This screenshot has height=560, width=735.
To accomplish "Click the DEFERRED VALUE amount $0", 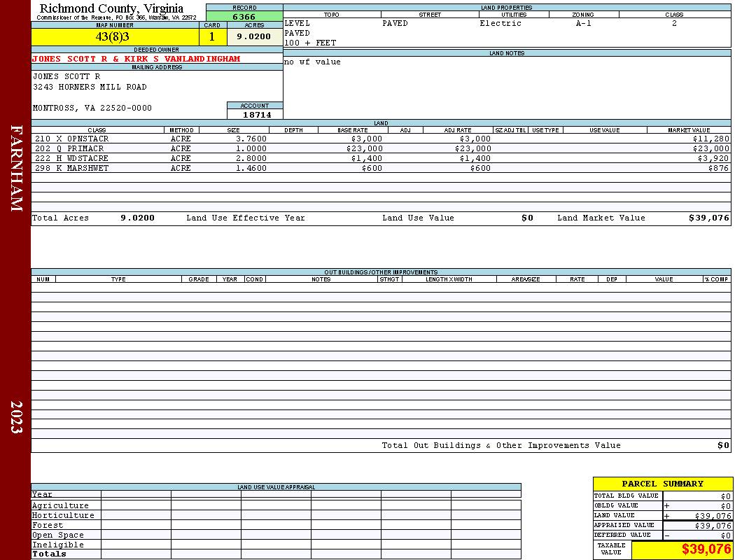I will click(x=726, y=535).
